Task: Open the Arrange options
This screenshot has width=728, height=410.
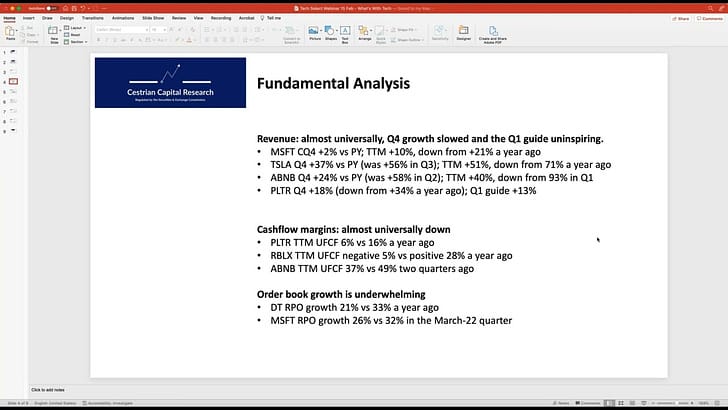Action: point(364,31)
